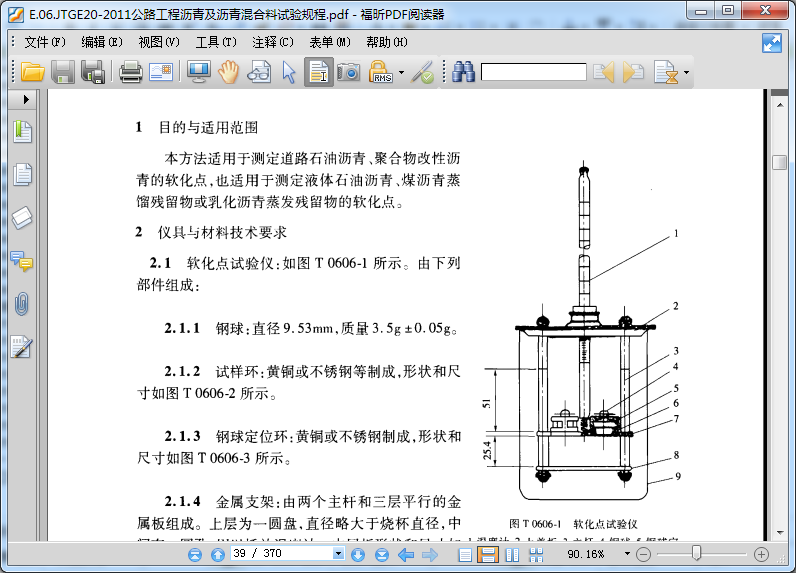
Task: Toggle the arrow selection cursor tool
Action: tap(289, 72)
